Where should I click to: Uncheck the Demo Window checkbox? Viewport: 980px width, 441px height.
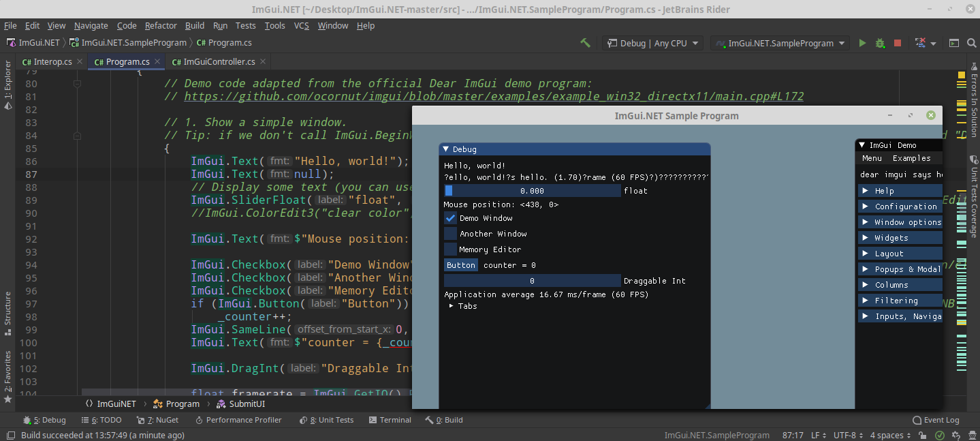click(451, 218)
